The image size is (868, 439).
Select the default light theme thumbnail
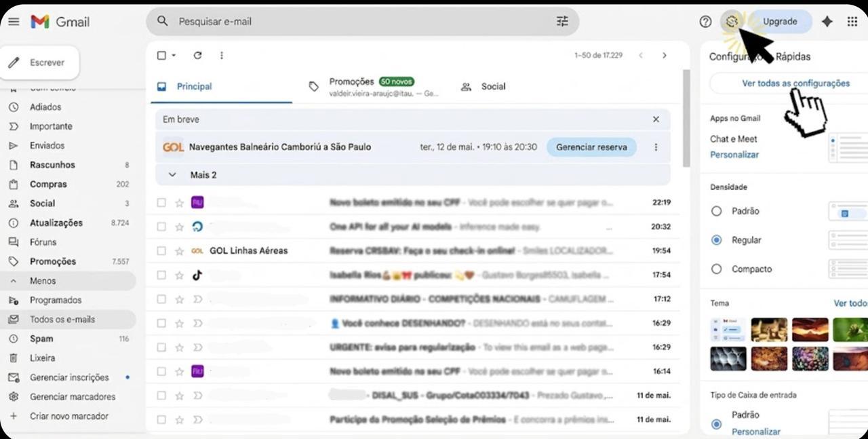728,330
